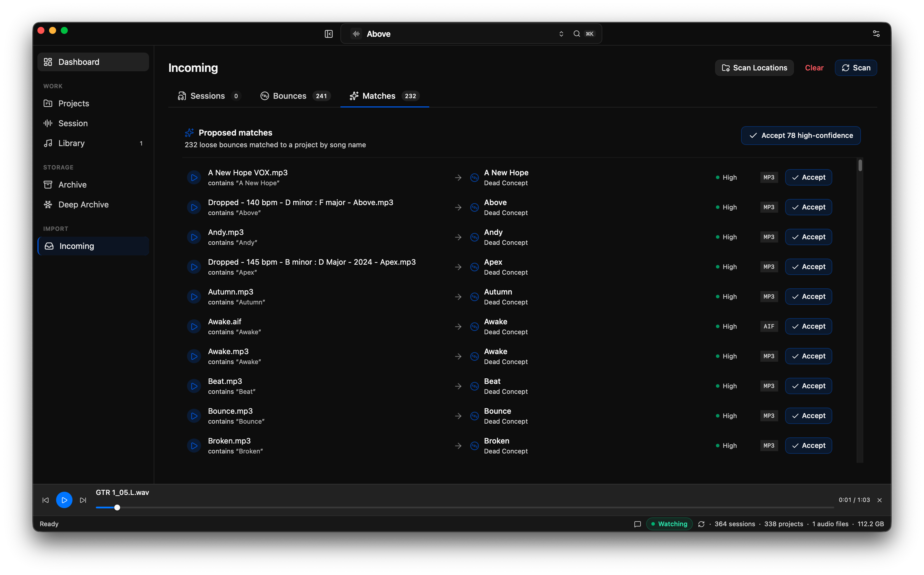Accept the A New Hope match
Viewport: 924px width, 575px height.
(x=808, y=177)
